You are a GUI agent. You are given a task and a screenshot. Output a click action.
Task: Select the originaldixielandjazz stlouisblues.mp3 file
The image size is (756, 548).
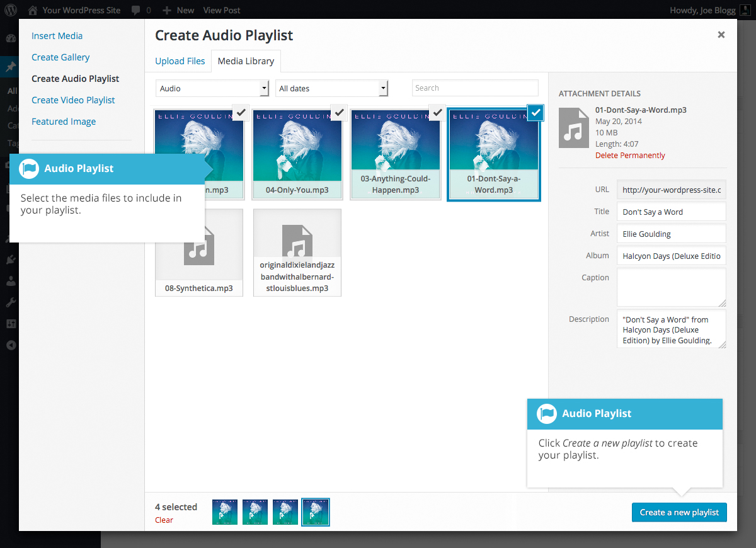click(x=297, y=253)
